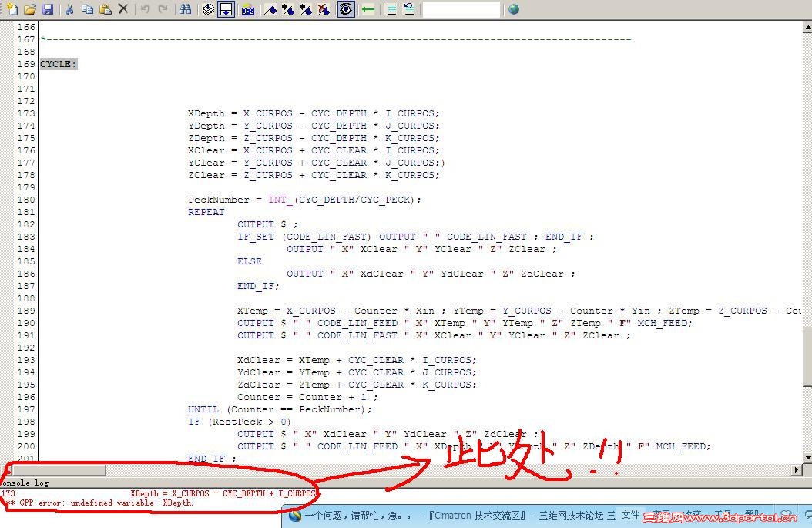812x528 pixels.
Task: Click the globe icon in the toolbar
Action: coord(514,9)
